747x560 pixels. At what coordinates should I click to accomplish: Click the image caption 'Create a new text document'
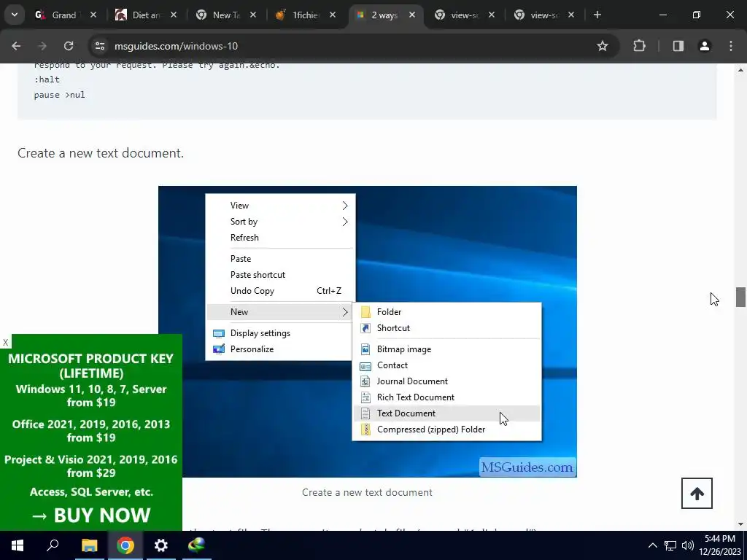click(x=367, y=492)
